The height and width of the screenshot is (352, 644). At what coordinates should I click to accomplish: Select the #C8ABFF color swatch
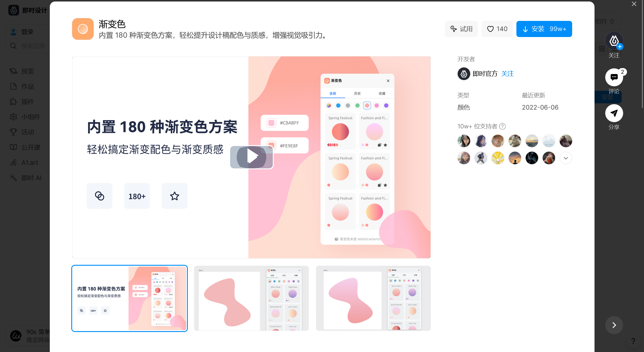(x=270, y=123)
